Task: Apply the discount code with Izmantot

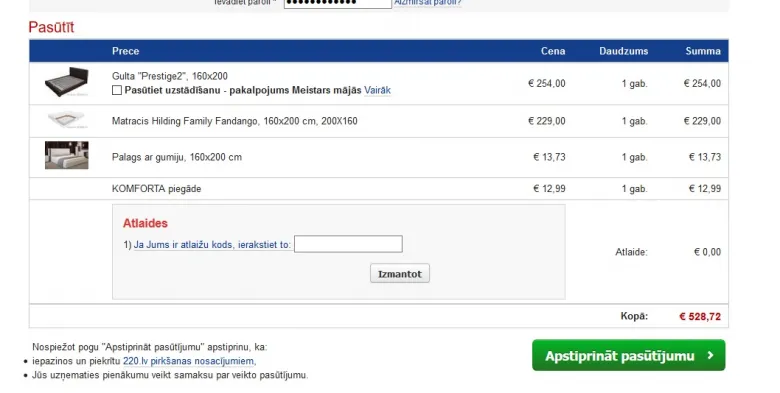Action: 400,274
